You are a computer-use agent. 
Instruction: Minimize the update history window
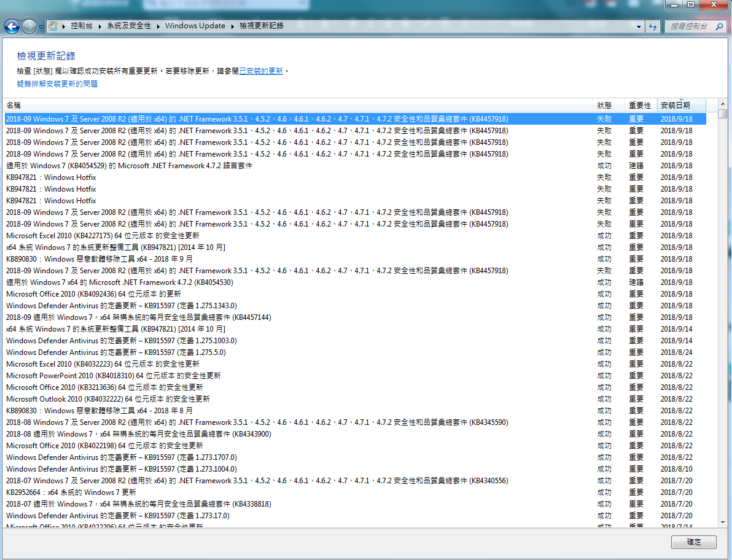pos(675,5)
